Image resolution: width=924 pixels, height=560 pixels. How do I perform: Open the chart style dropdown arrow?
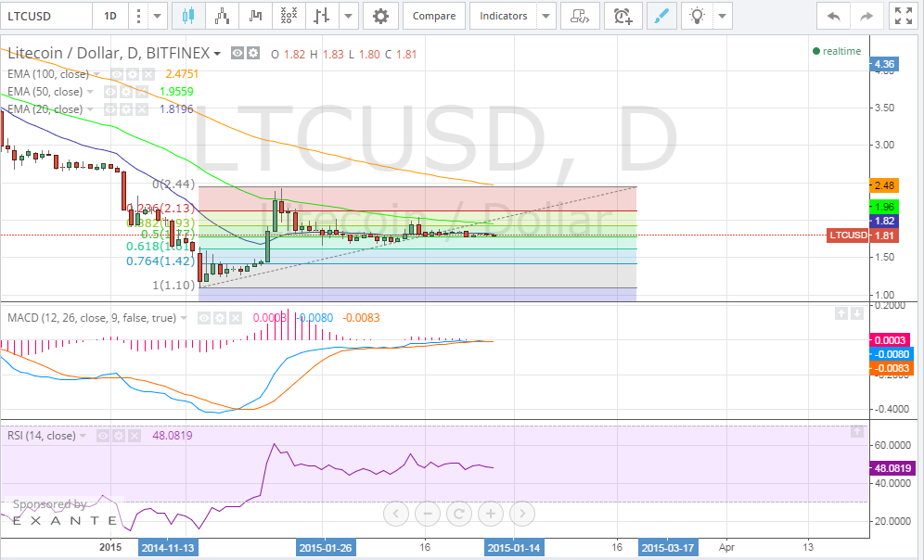pyautogui.click(x=348, y=16)
